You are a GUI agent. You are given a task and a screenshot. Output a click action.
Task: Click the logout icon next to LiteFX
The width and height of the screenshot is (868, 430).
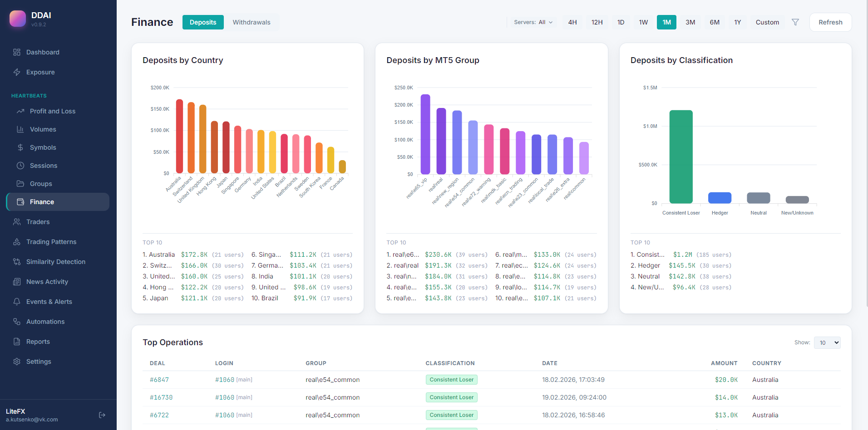point(102,415)
